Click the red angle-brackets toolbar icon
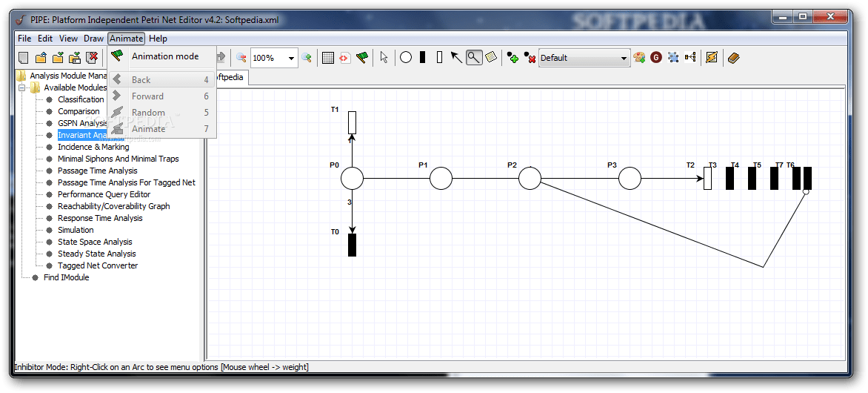This screenshot has width=868, height=393. [345, 58]
